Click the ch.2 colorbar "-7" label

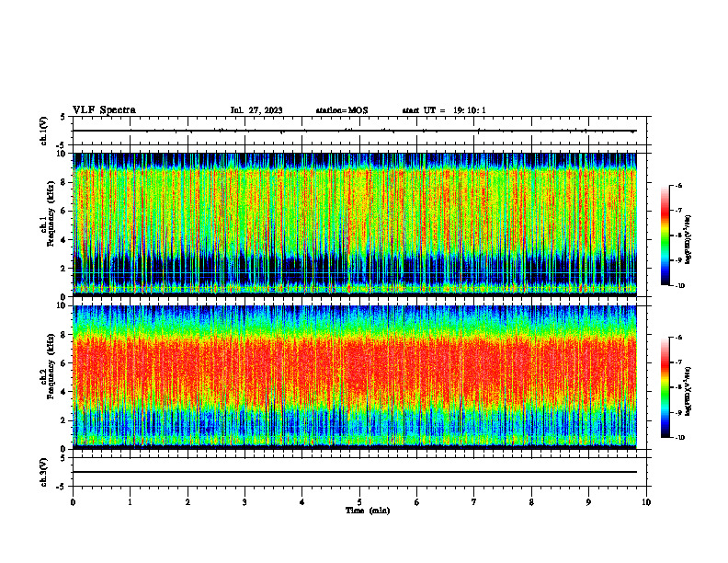click(x=677, y=362)
